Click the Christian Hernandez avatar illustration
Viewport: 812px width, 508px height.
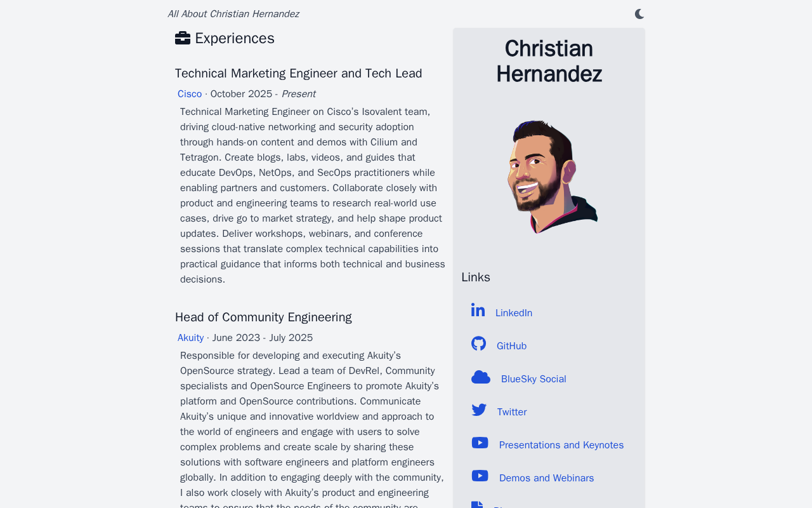pyautogui.click(x=551, y=176)
